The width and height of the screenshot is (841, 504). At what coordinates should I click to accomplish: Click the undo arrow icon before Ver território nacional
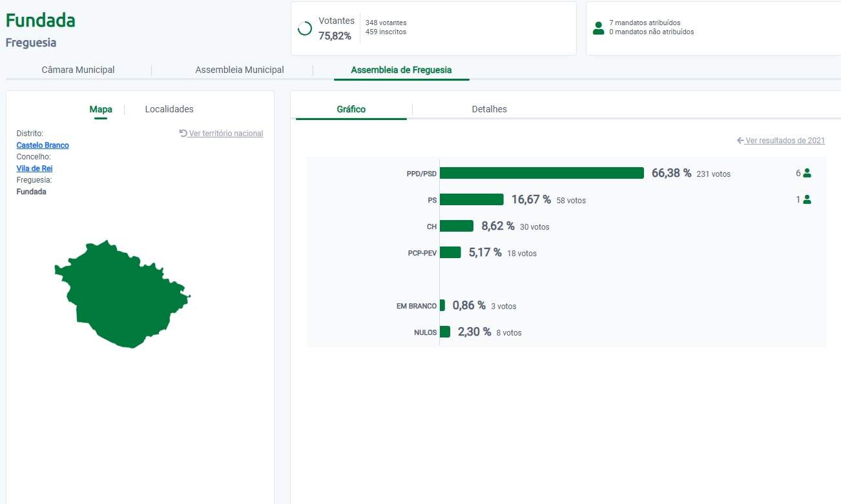[183, 133]
